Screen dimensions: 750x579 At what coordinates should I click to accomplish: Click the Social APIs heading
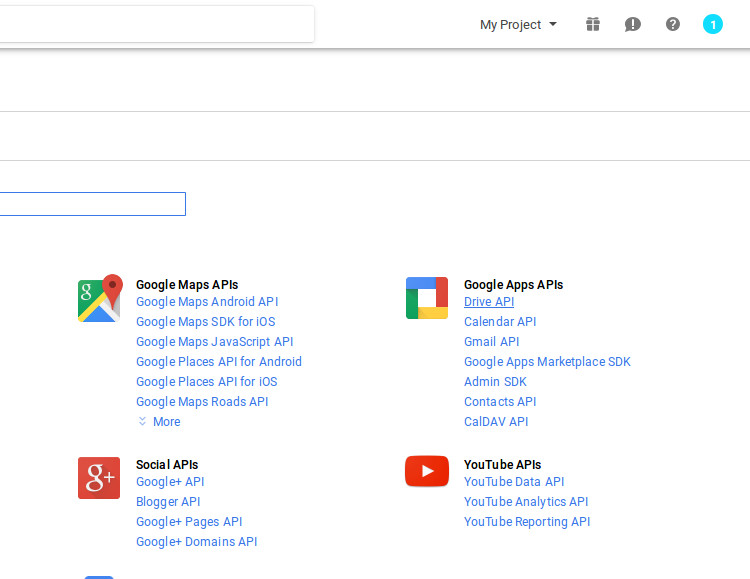167,465
